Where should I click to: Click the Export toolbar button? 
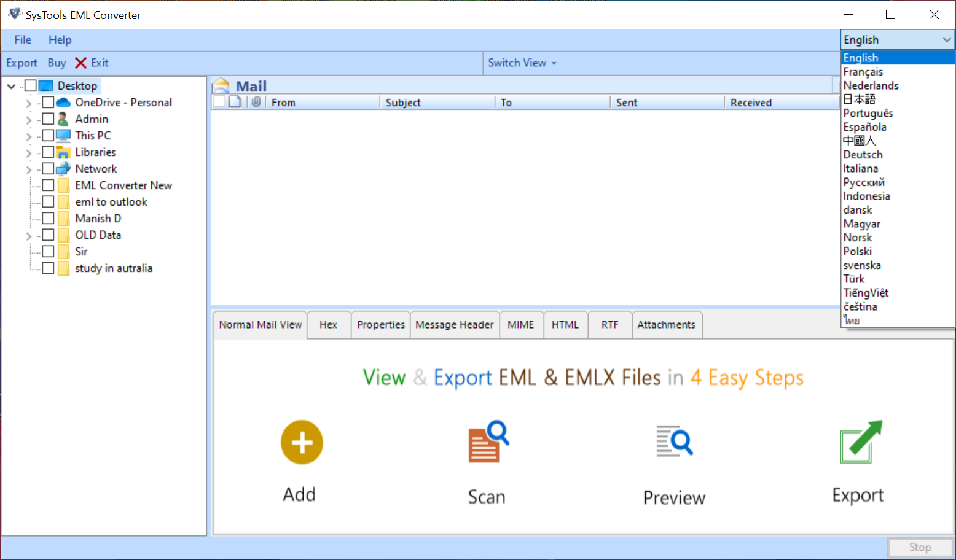pyautogui.click(x=22, y=63)
